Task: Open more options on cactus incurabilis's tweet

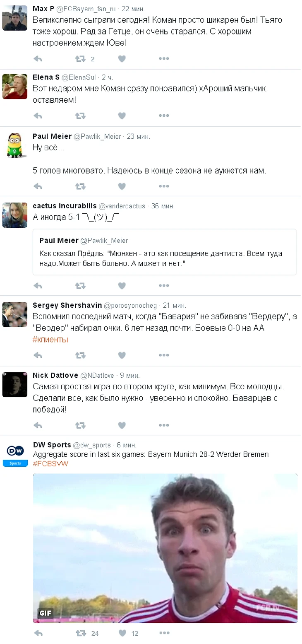Action: [x=164, y=285]
